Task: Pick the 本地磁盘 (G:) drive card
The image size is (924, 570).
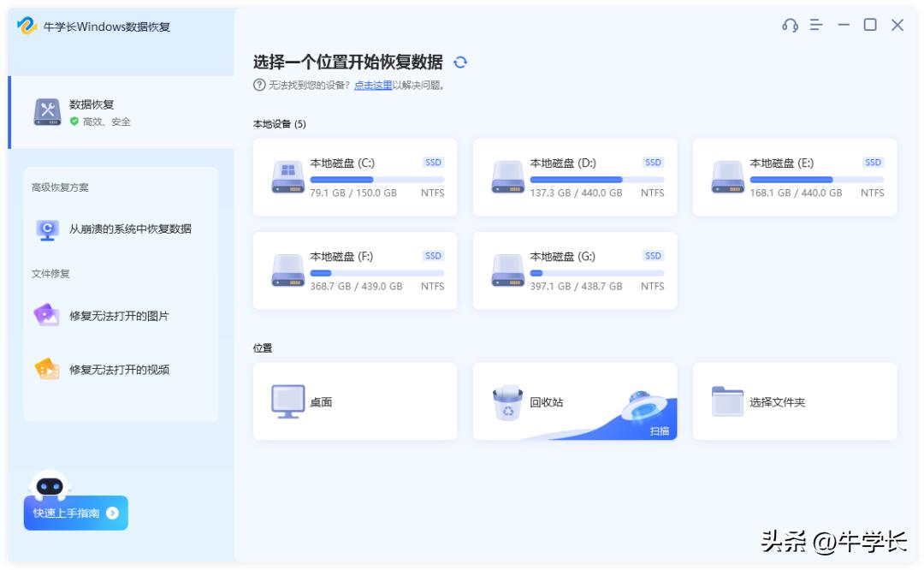Action: click(x=574, y=270)
